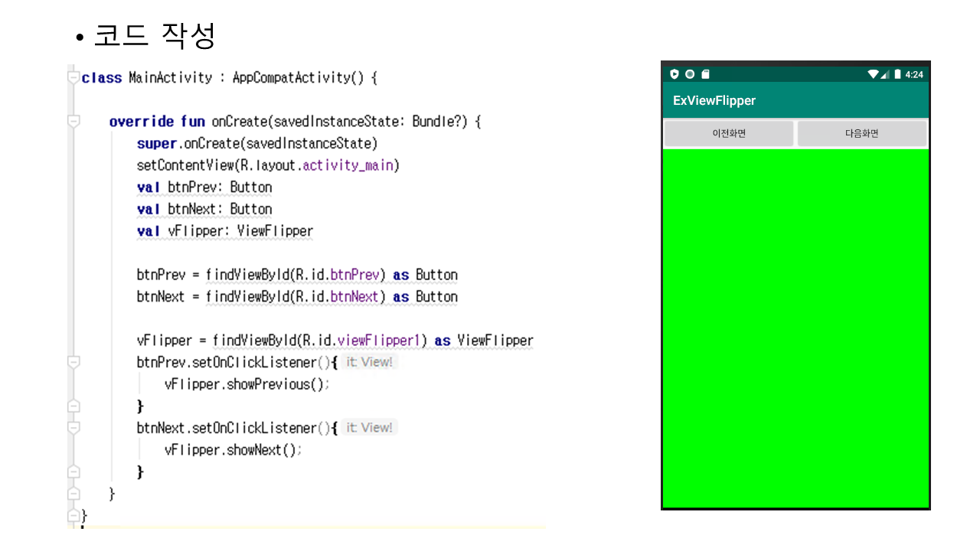Collapse the btnNext.setOnClickListener lambda block
This screenshot has height=551, width=980.
(x=73, y=428)
